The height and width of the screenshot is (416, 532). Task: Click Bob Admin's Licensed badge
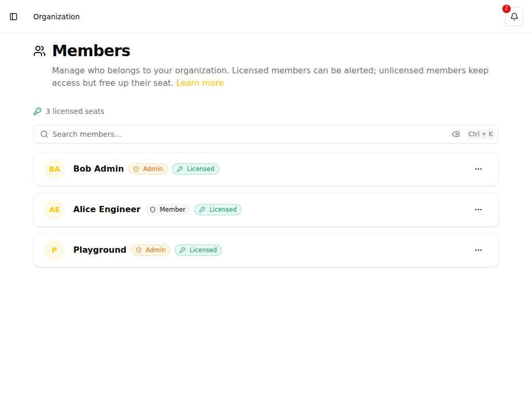tap(195, 169)
